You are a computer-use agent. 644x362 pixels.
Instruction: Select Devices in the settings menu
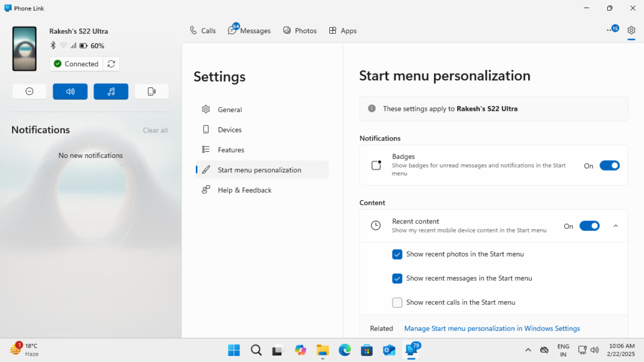pyautogui.click(x=230, y=129)
